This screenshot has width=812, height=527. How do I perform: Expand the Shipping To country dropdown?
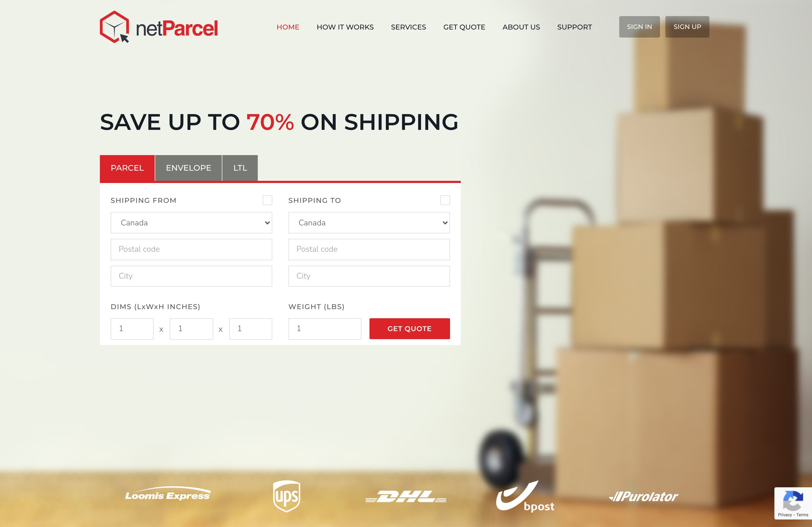coord(369,223)
